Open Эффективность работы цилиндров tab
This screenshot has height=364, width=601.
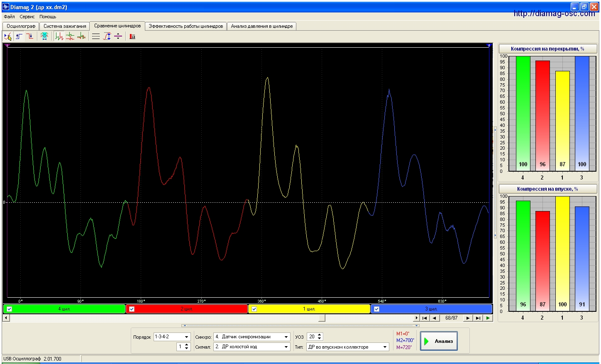186,26
